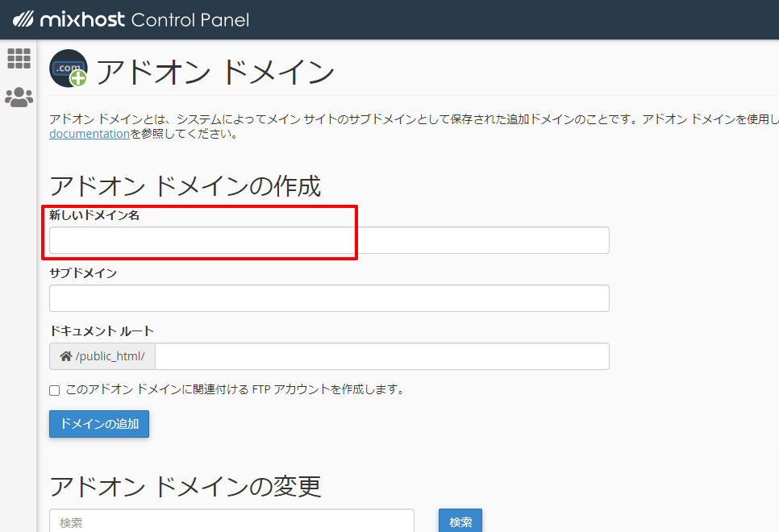
Task: Click the blue 検索 button
Action: point(460,521)
